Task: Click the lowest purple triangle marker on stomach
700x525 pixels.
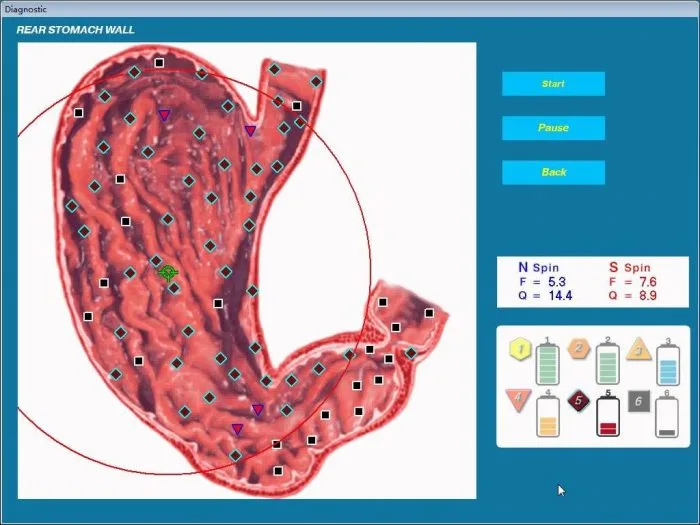Action: (x=237, y=430)
